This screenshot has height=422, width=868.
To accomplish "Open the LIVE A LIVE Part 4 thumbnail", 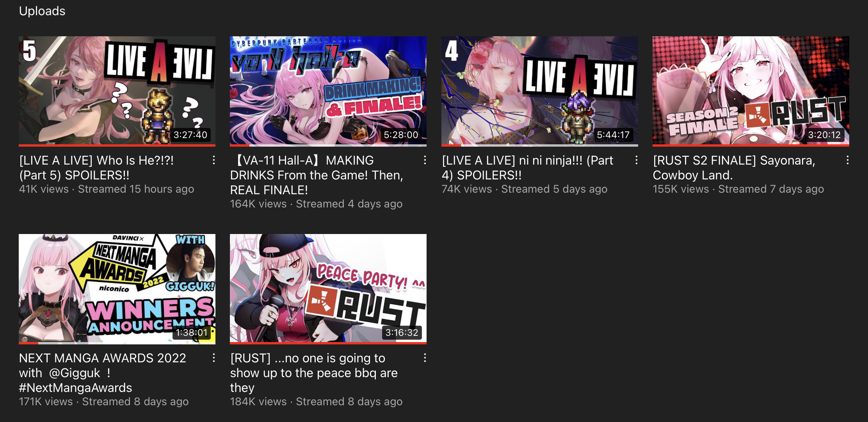I will (540, 91).
